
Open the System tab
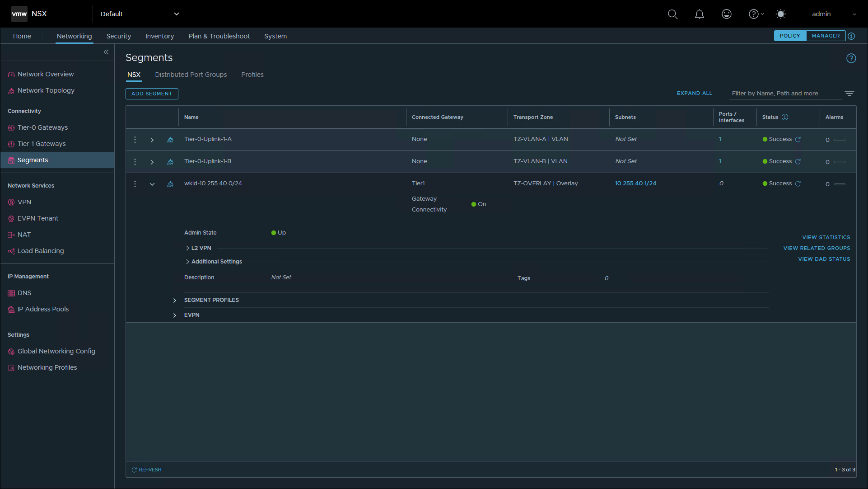tap(275, 36)
